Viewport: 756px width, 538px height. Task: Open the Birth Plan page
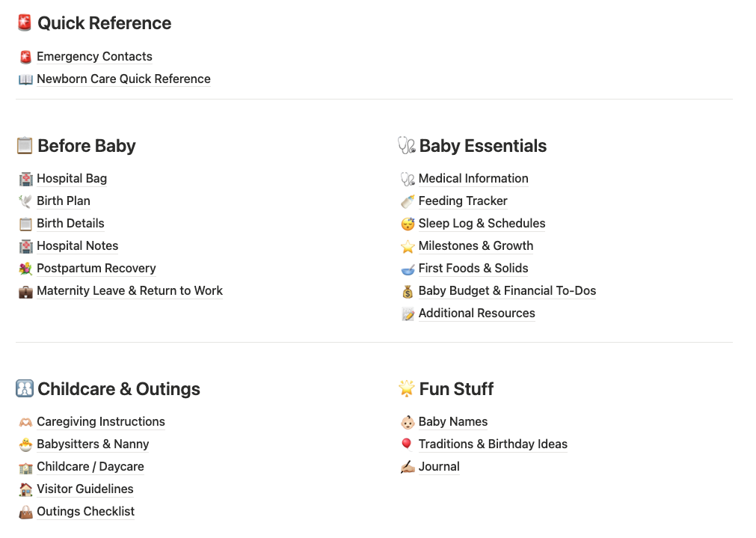pos(64,201)
